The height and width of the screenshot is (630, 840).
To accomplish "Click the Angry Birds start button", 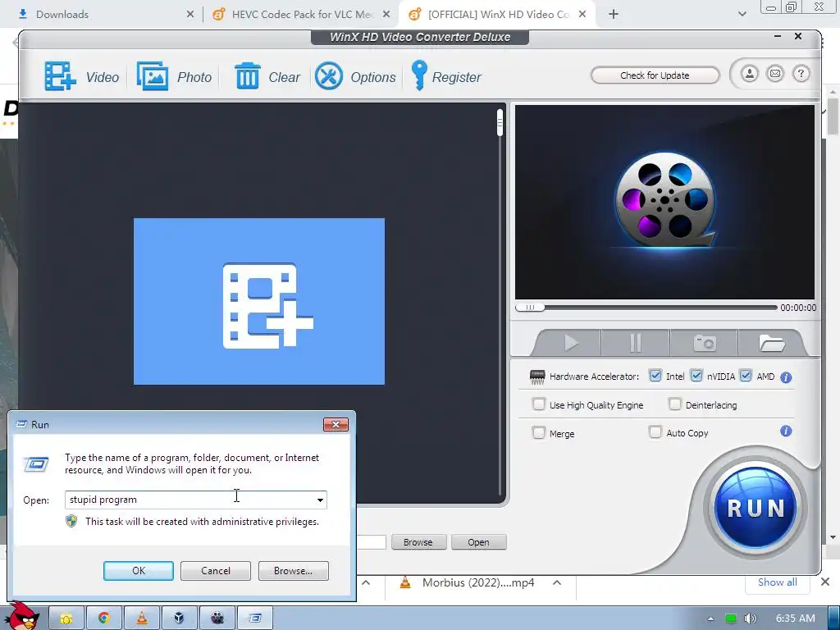I will [21, 616].
